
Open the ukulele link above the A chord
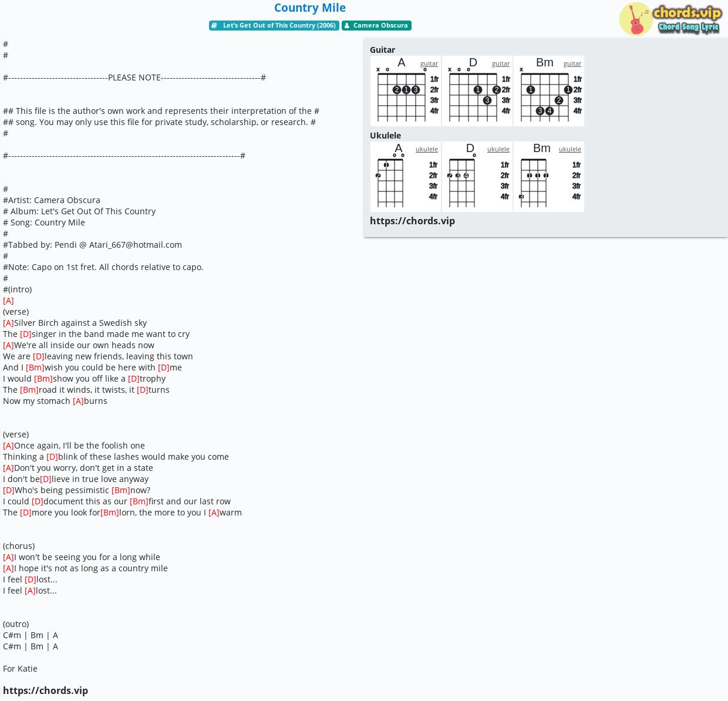click(x=427, y=149)
